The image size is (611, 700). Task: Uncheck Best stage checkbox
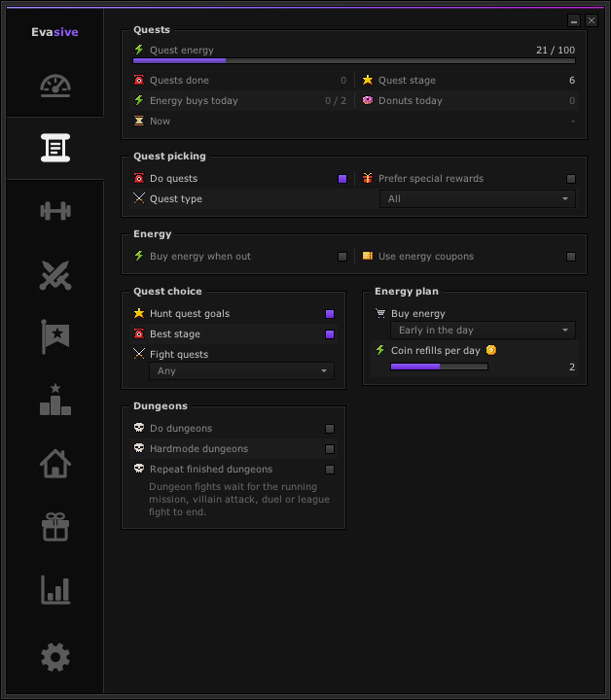[x=330, y=334]
